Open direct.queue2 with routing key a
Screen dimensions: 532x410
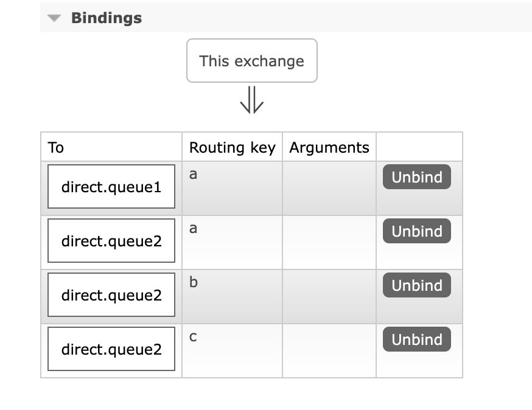111,241
